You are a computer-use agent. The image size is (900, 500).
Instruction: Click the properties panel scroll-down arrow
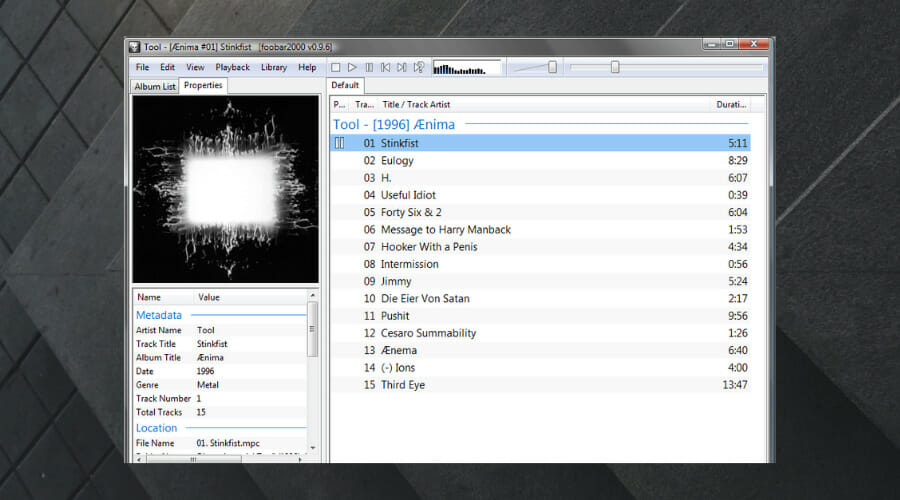click(313, 448)
